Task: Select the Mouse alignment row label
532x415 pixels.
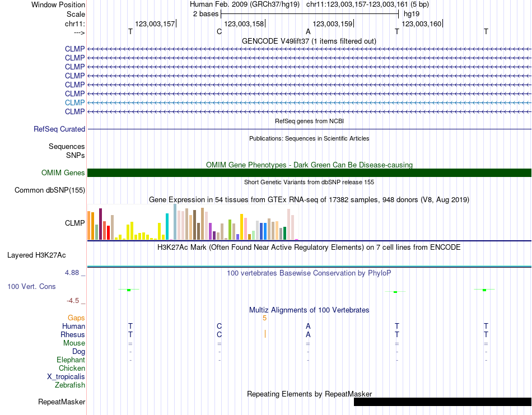Action: (x=74, y=343)
